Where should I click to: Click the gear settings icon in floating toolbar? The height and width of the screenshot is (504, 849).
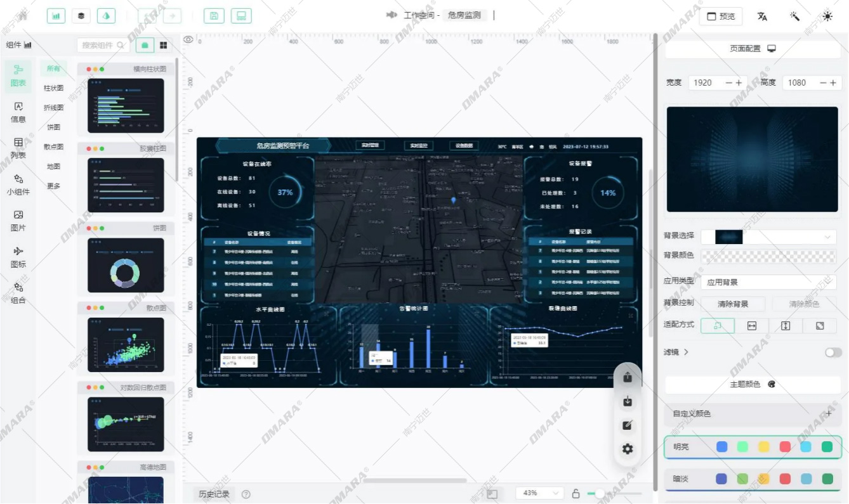pos(628,449)
